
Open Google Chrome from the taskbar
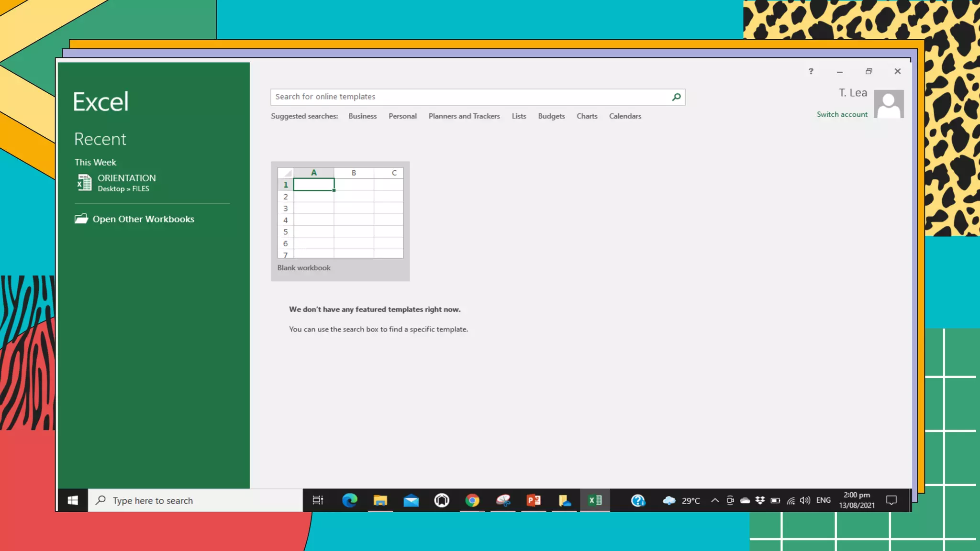click(472, 500)
